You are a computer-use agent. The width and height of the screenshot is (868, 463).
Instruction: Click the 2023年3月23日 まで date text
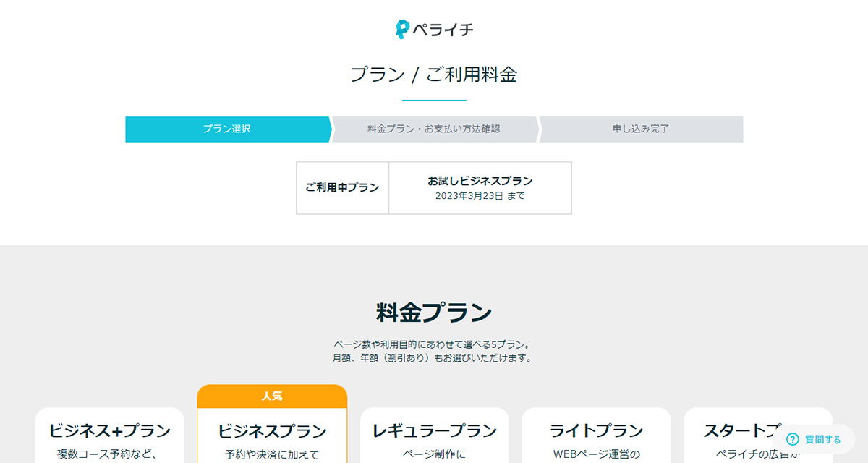pos(480,196)
